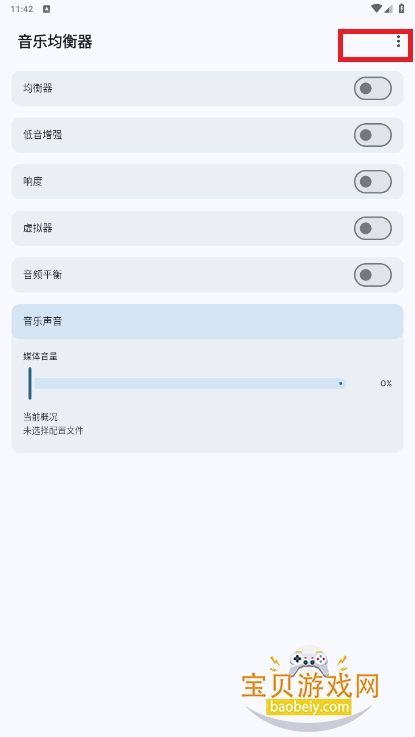Expand the 音乐声音 section header
415x737 pixels.
[207, 321]
